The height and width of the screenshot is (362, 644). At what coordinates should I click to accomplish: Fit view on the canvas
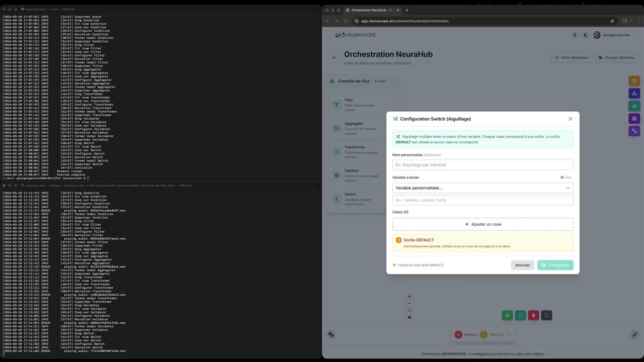(x=410, y=310)
